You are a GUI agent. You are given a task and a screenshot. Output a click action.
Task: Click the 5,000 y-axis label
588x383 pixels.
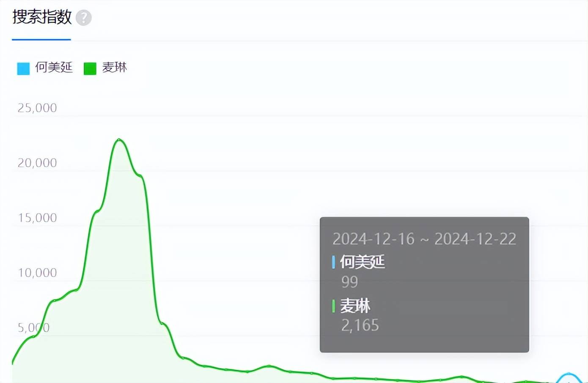(33, 328)
